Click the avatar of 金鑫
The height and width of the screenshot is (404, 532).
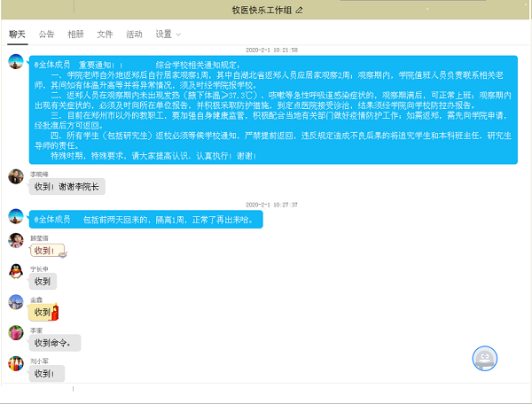(x=15, y=302)
